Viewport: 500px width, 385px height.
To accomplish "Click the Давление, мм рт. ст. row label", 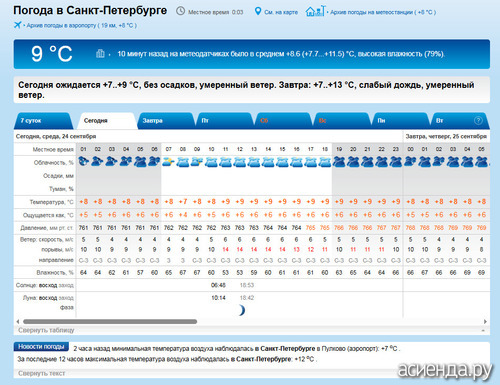I will pyautogui.click(x=47, y=228).
